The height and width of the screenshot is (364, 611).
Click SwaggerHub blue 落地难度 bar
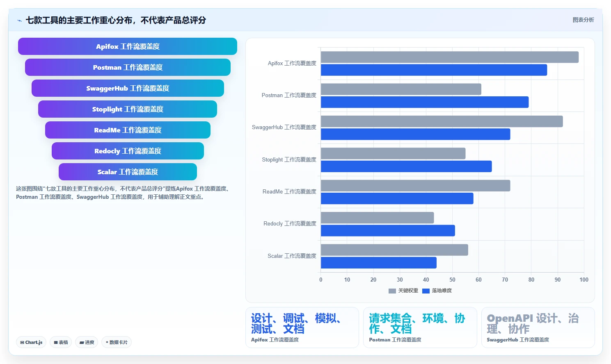click(x=415, y=134)
